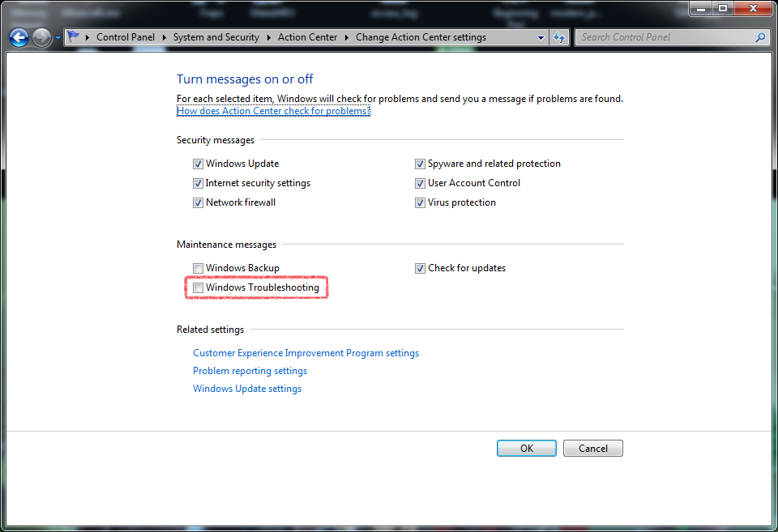Open the Action Center breadcrumb
778x532 pixels.
pyautogui.click(x=307, y=37)
